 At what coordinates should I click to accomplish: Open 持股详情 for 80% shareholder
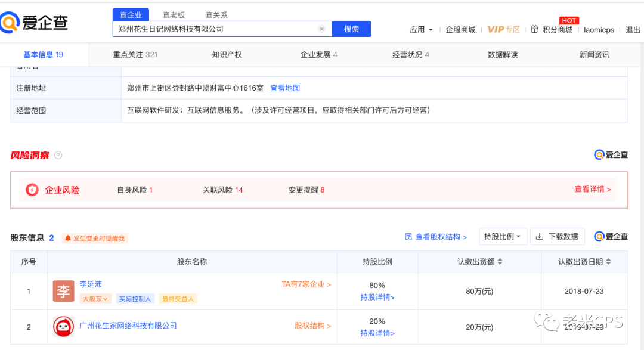pos(377,297)
